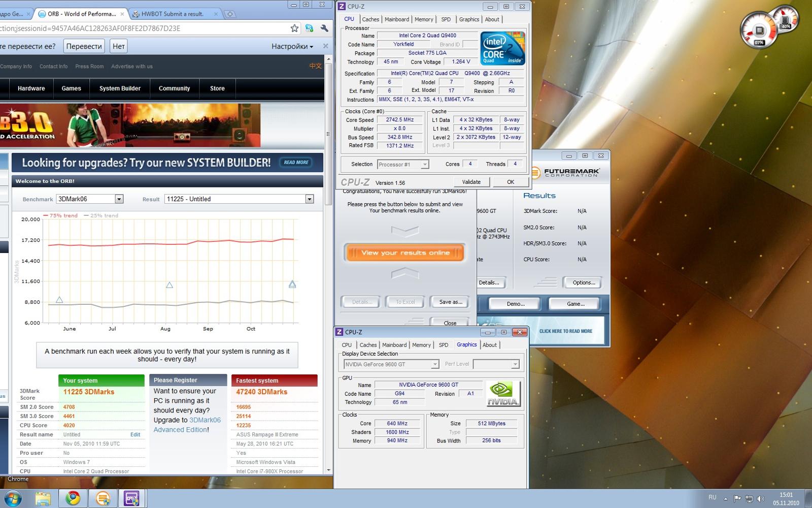The height and width of the screenshot is (508, 812).
Task: Open About tab in bottom CPU-Z window
Action: click(490, 345)
